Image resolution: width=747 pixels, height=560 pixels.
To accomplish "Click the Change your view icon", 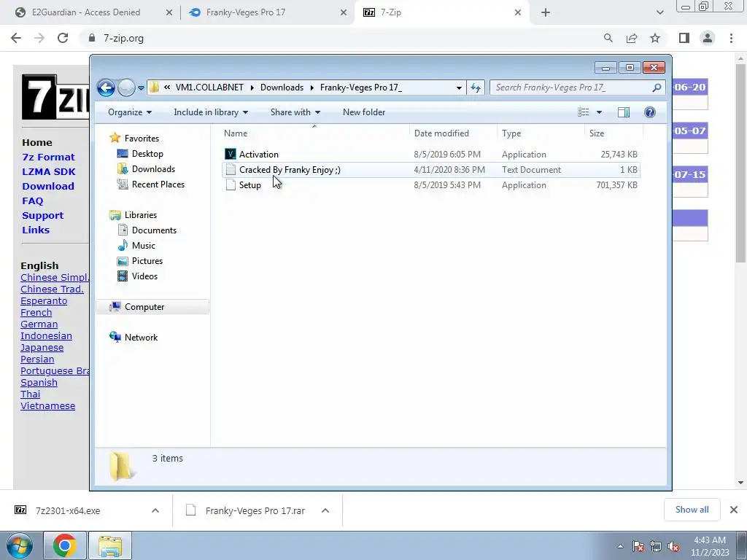I will click(583, 112).
